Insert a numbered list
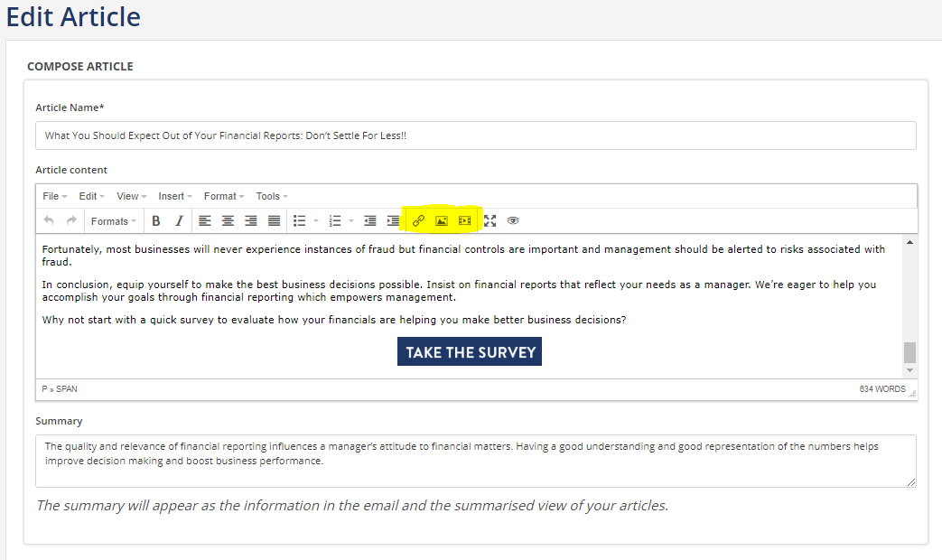This screenshot has height=560, width=942. coord(335,220)
